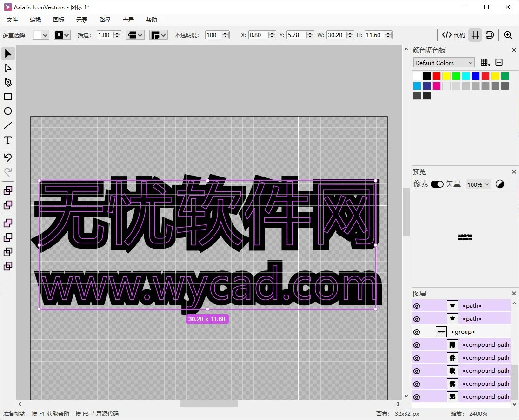The image size is (519, 420).
Task: Switch preview from 像素 to 矢量 mode
Action: [x=437, y=184]
